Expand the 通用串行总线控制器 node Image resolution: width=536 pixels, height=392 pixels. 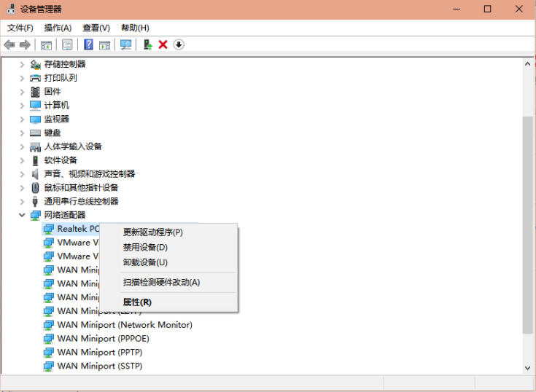22,201
